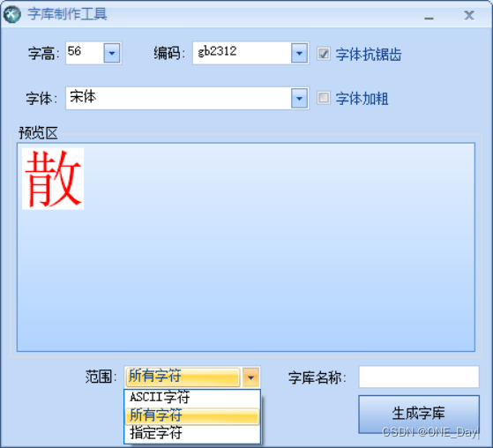Image resolution: width=493 pixels, height=448 pixels.
Task: Click the 生成字库 button
Action: [x=419, y=414]
